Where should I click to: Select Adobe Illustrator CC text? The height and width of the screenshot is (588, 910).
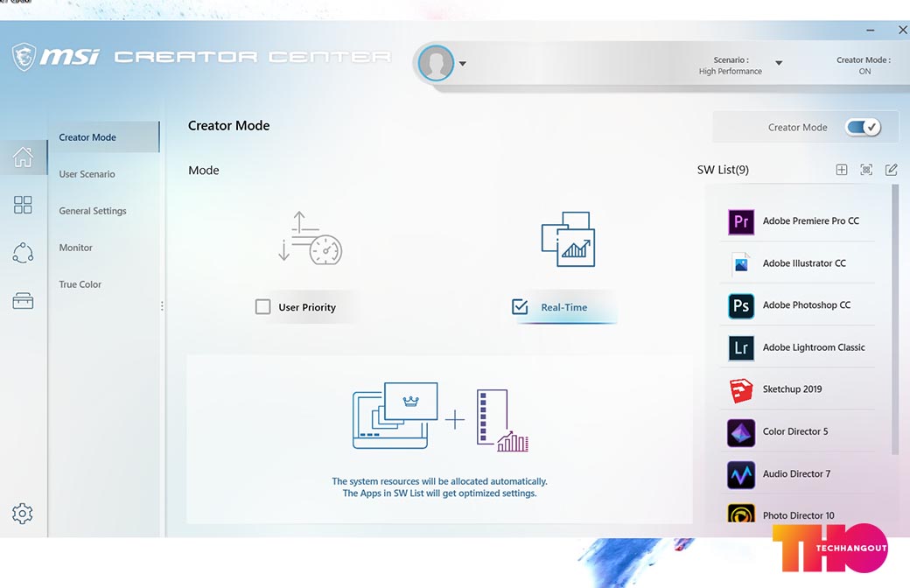pos(804,263)
